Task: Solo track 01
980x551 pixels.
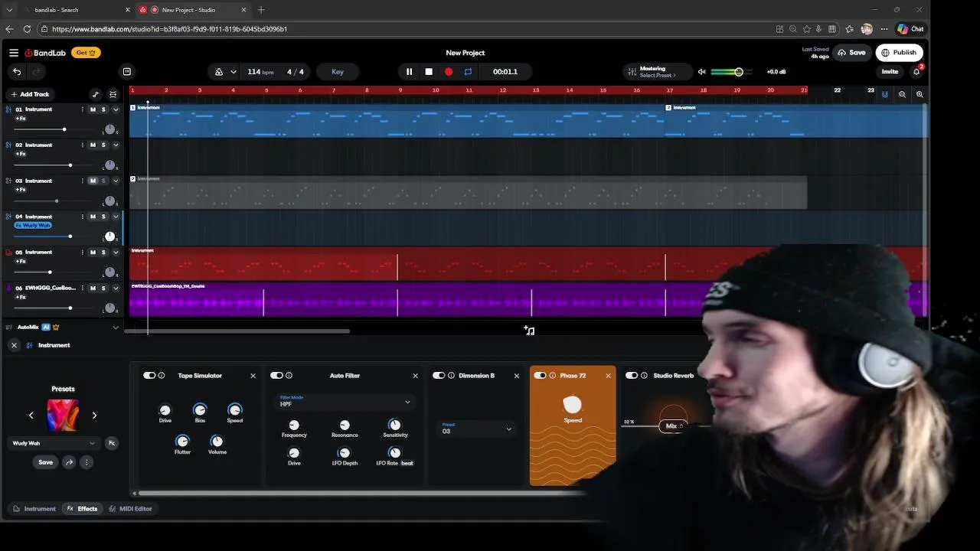Action: pyautogui.click(x=103, y=109)
